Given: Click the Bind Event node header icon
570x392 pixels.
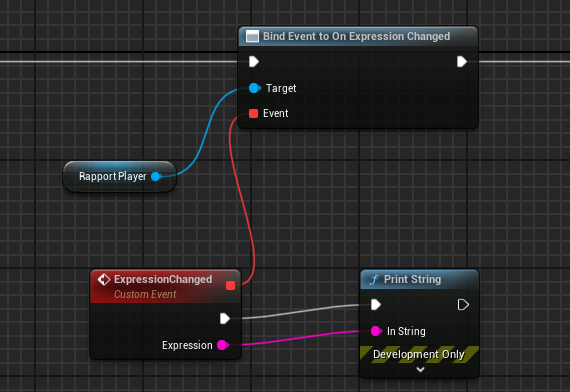Looking at the screenshot, I should (x=252, y=36).
